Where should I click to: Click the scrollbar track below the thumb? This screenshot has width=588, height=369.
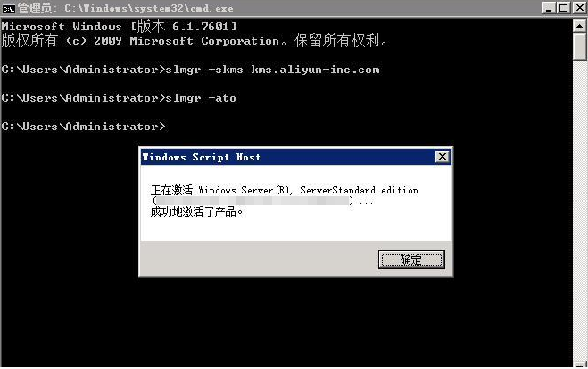click(580, 209)
